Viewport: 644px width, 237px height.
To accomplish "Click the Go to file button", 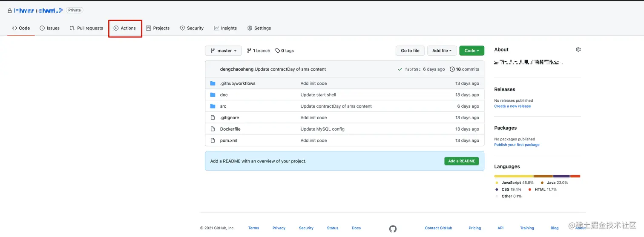I will 410,51.
